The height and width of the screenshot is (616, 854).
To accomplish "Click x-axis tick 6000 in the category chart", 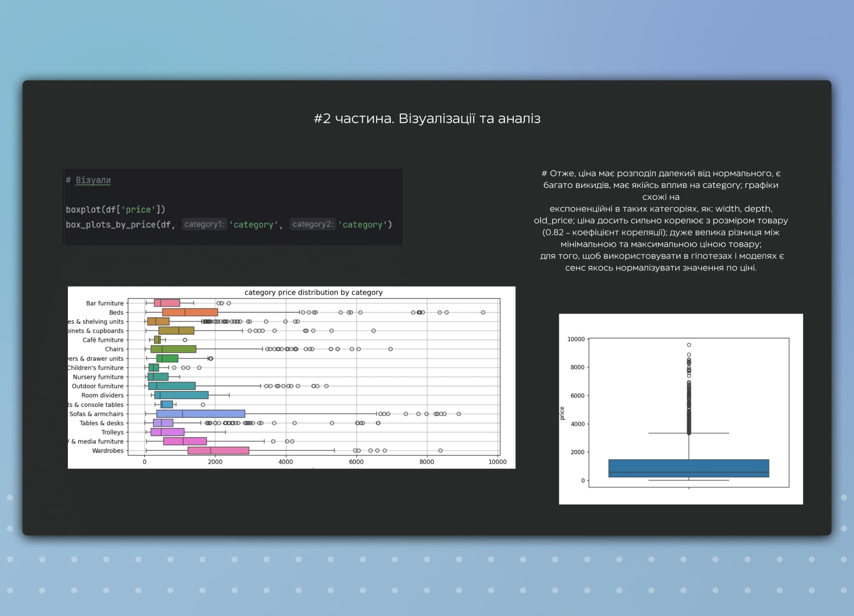I will click(356, 462).
